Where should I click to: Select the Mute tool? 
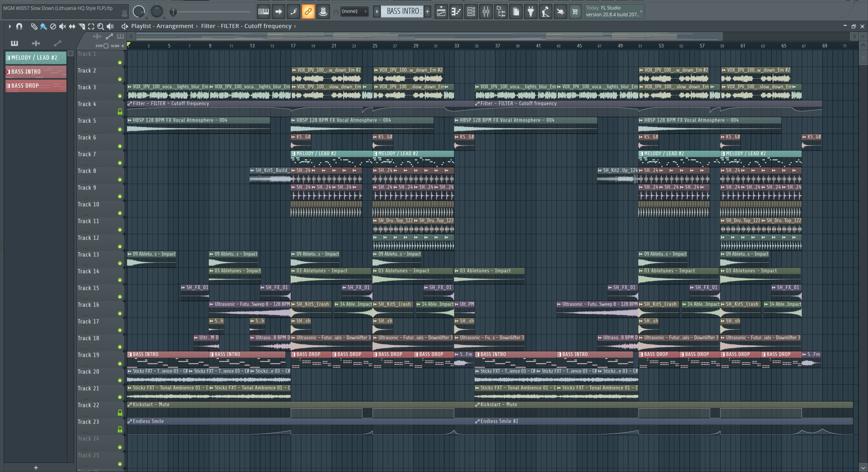click(x=62, y=26)
